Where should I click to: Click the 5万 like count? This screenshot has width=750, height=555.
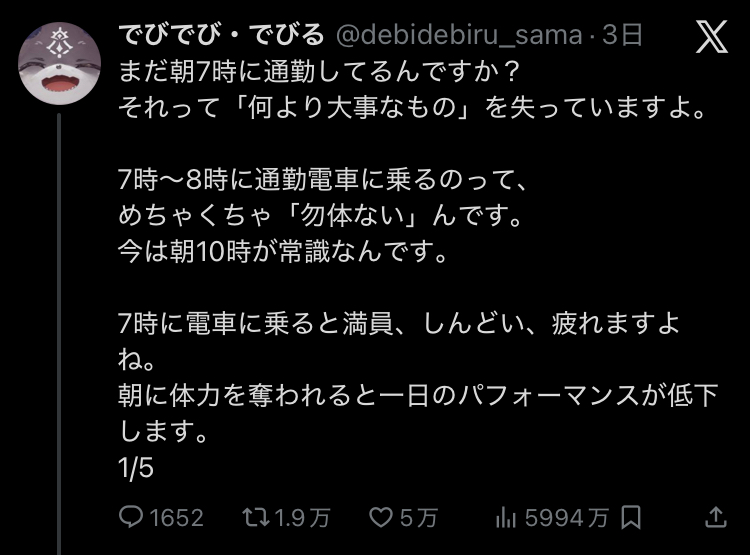[418, 517]
